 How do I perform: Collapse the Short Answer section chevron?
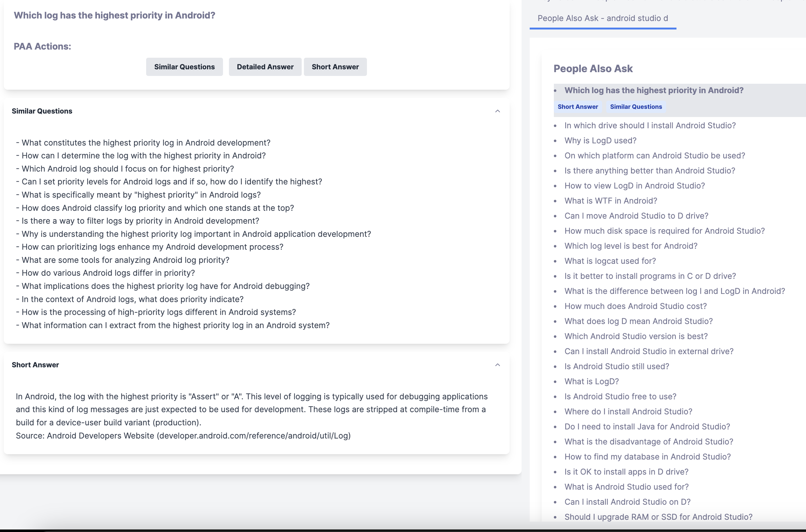click(x=497, y=365)
